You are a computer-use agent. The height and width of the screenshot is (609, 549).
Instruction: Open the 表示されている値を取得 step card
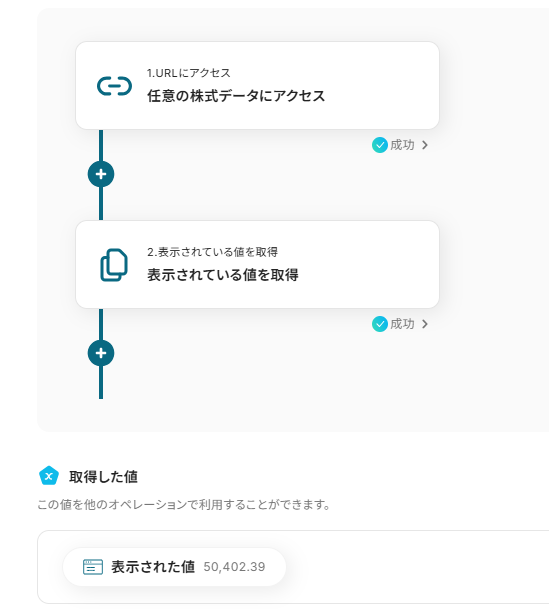click(x=257, y=264)
